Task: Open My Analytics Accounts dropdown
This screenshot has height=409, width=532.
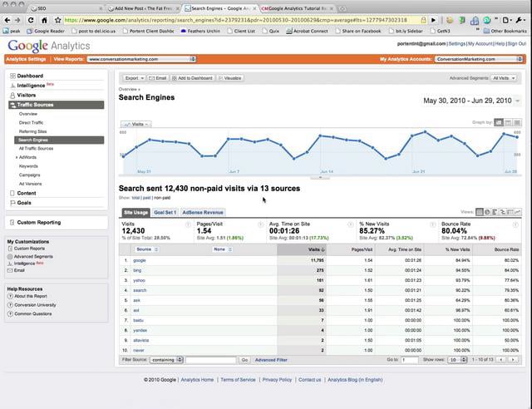Action: point(479,59)
